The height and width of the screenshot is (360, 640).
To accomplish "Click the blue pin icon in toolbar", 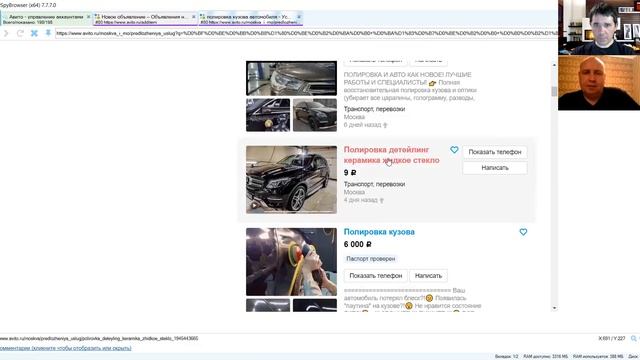I will tap(48, 33).
